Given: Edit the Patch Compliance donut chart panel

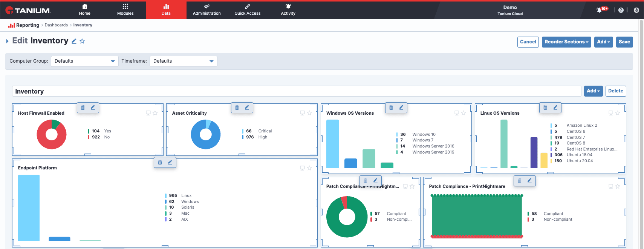Looking at the screenshot, I should coord(375,181).
